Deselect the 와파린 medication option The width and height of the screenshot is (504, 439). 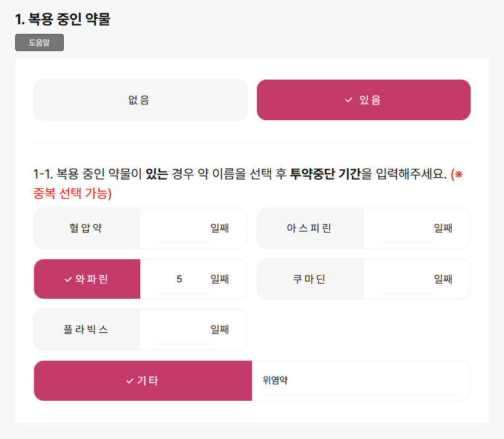(87, 279)
